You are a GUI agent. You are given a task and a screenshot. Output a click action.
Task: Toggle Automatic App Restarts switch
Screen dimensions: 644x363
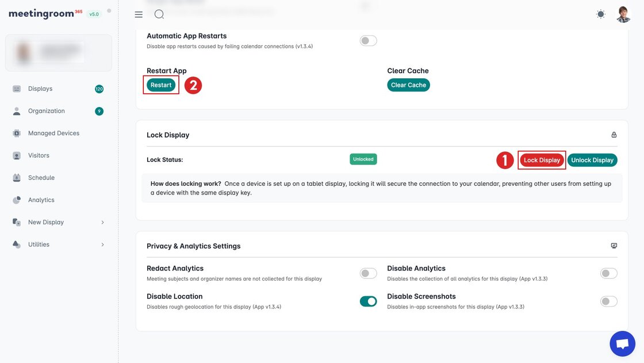coord(368,41)
